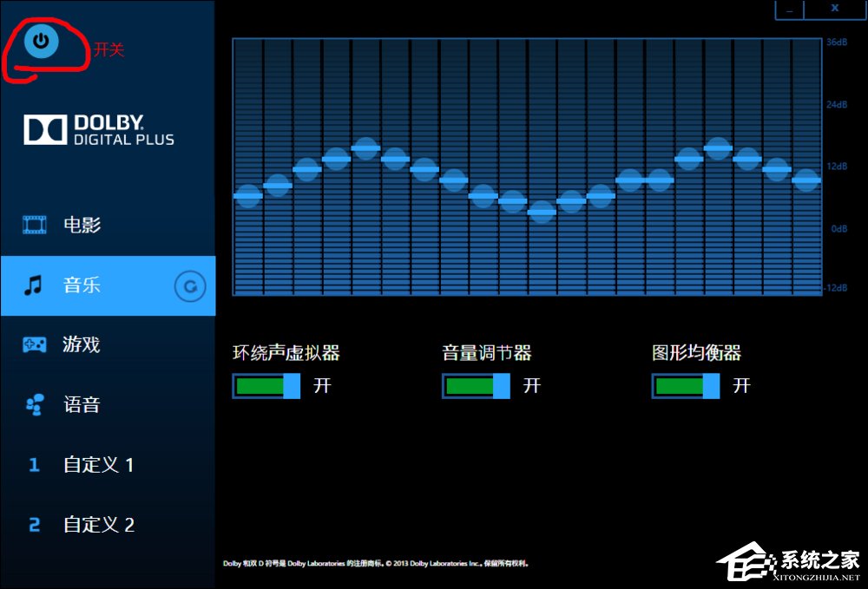Select the film reel icon beside 电影
Screen dimensions: 868x589
(33, 224)
